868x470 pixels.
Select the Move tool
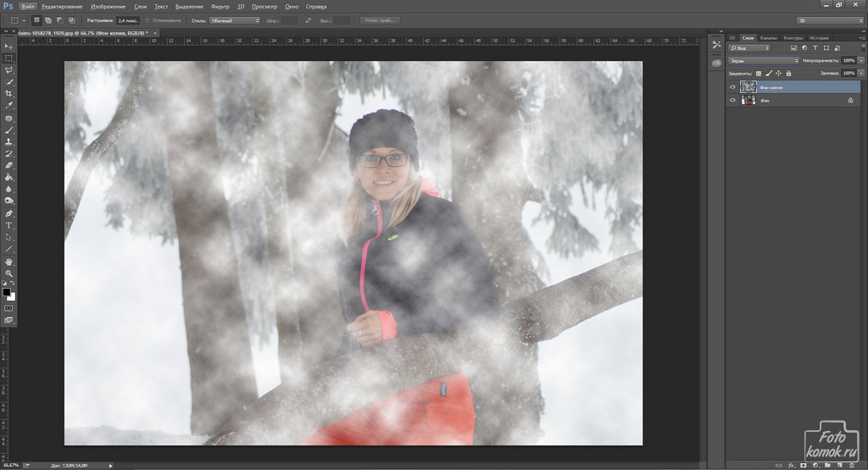[x=8, y=46]
